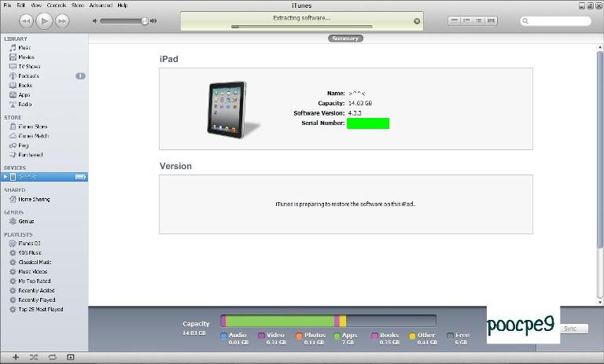Open Podcasts in the library
The width and height of the screenshot is (604, 364).
click(28, 76)
